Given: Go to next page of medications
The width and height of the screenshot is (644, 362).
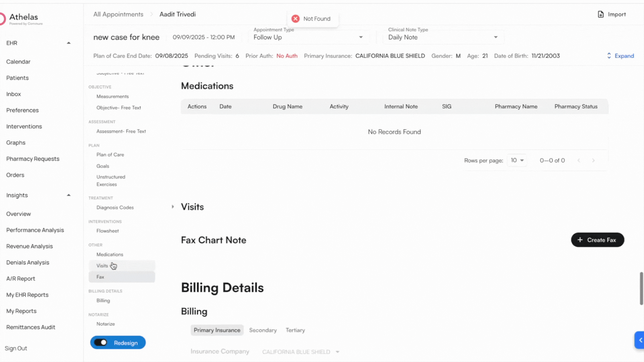Looking at the screenshot, I should coord(593,161).
